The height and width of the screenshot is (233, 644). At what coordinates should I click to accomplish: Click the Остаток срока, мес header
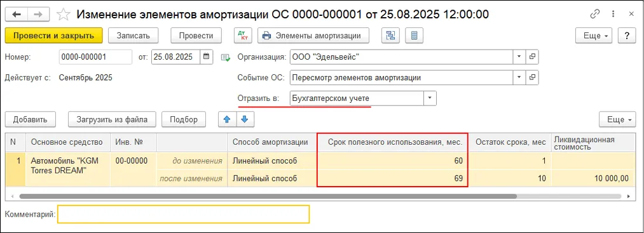[510, 142]
